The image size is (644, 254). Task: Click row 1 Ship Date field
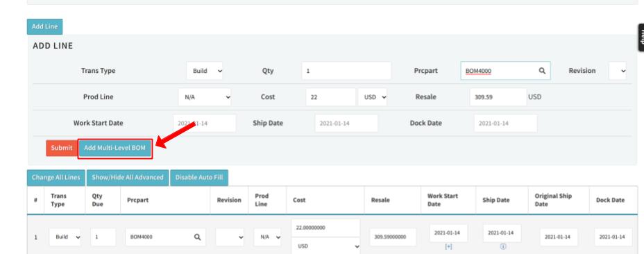[x=502, y=233]
